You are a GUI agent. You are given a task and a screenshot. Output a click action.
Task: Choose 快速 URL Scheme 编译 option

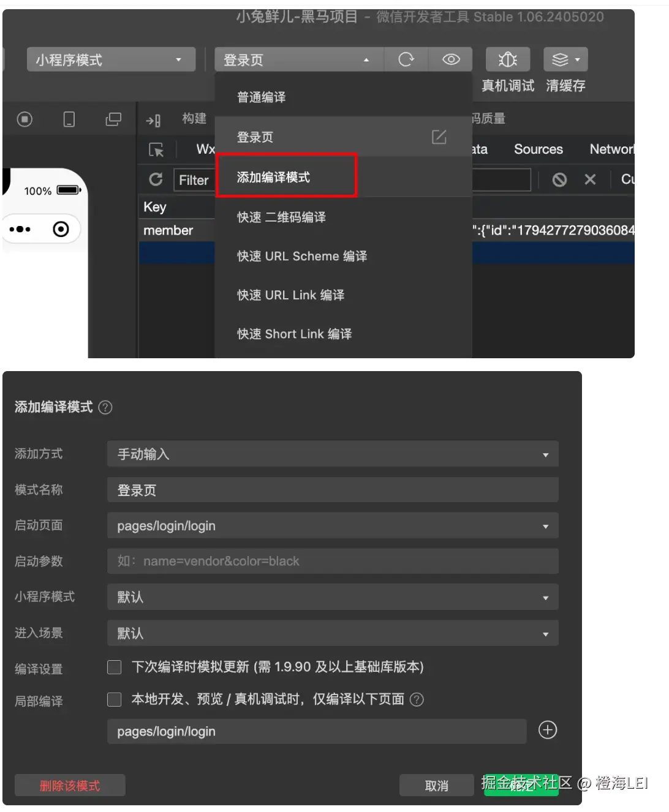coord(343,256)
